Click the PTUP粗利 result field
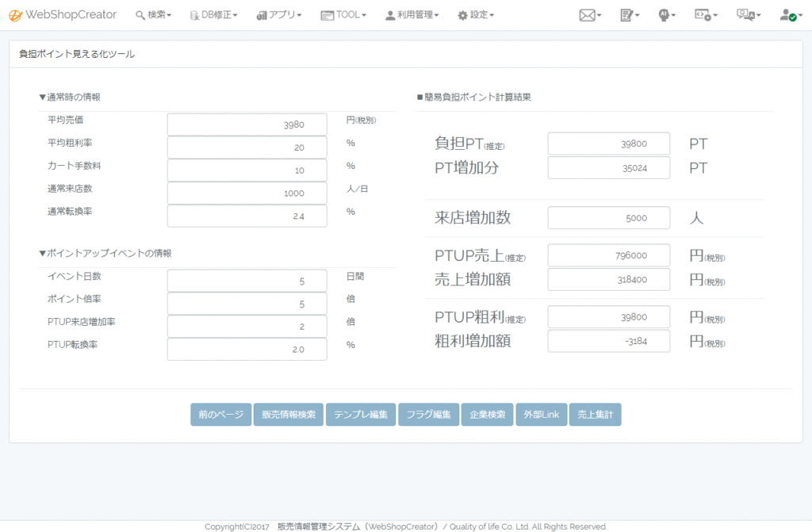Image resolution: width=812 pixels, height=532 pixels. [x=608, y=316]
